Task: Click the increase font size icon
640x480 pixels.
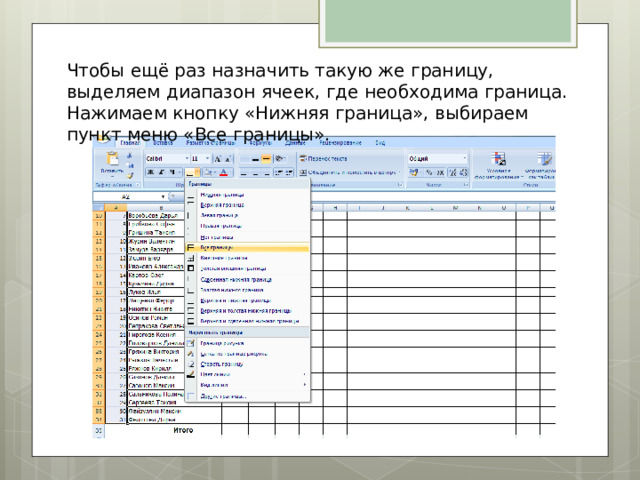Action: pyautogui.click(x=218, y=159)
